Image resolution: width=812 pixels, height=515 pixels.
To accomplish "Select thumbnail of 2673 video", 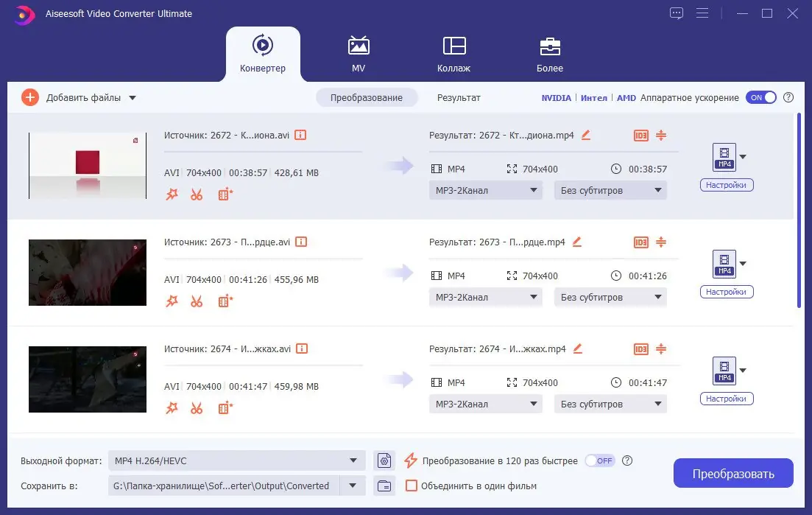I will pyautogui.click(x=88, y=273).
